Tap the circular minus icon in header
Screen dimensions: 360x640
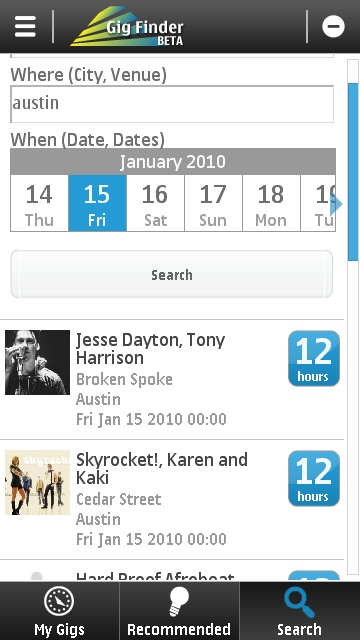point(333,27)
